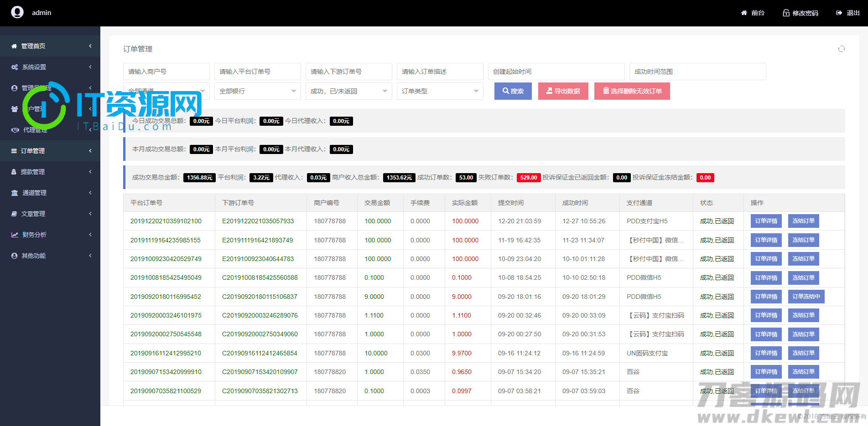Focus the 请输入订单描述 input field

(x=440, y=72)
